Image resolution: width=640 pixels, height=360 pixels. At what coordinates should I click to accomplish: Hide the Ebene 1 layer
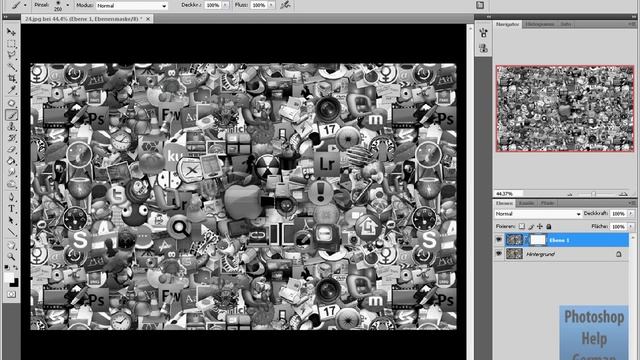(499, 240)
